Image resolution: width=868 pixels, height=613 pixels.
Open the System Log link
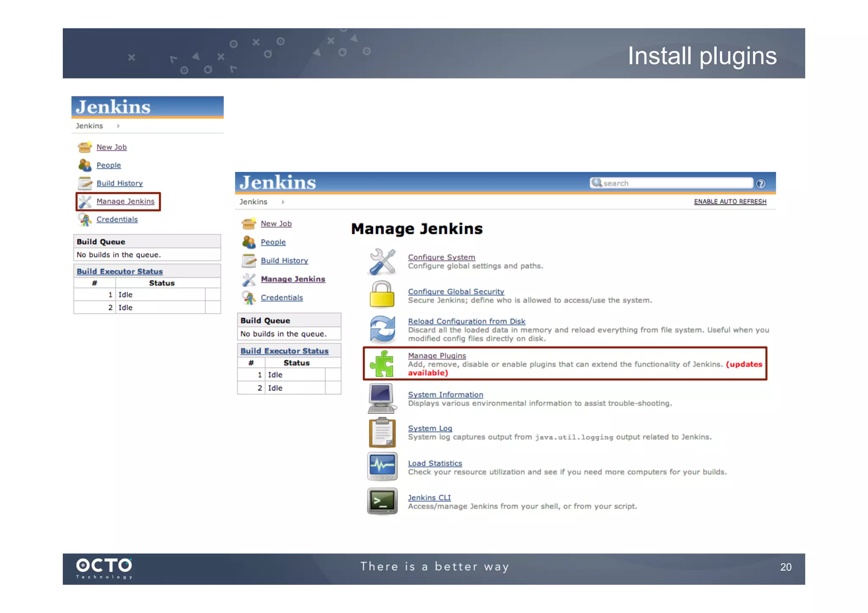coord(430,428)
